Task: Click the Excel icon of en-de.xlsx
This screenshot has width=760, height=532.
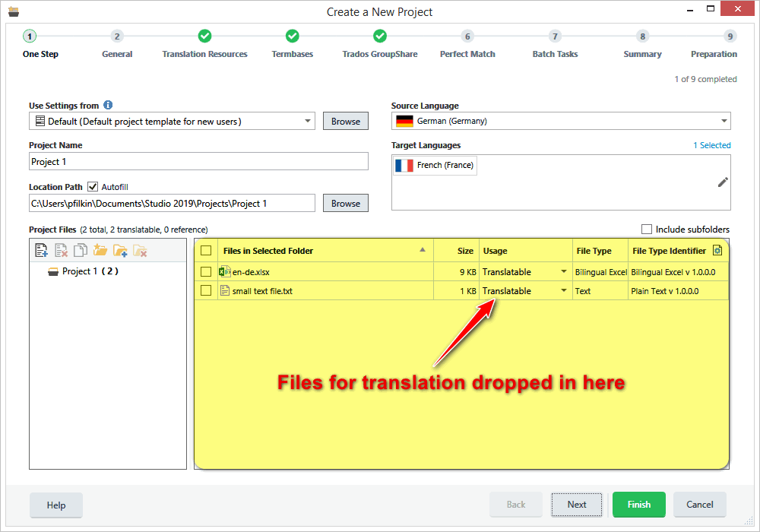Action: click(x=224, y=271)
